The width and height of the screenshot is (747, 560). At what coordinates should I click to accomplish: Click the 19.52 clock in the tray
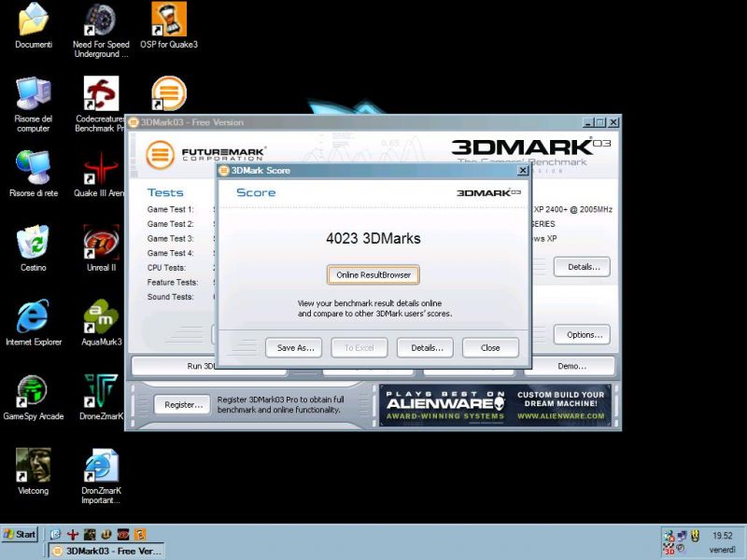click(x=722, y=536)
